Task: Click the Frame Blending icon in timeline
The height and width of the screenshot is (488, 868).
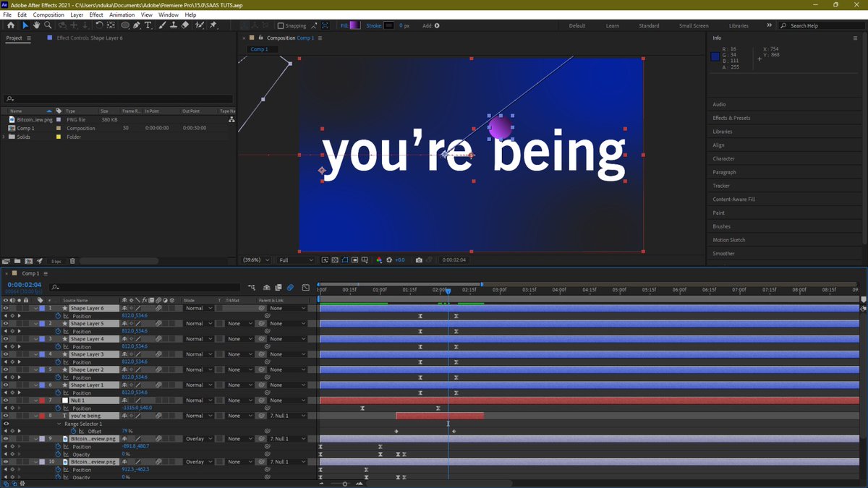Action: pyautogui.click(x=278, y=287)
